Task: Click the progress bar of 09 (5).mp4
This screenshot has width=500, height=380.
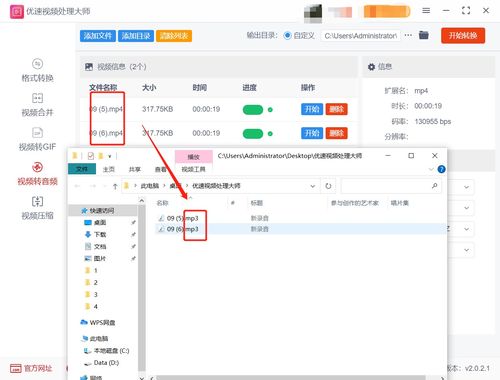Action: (x=253, y=110)
